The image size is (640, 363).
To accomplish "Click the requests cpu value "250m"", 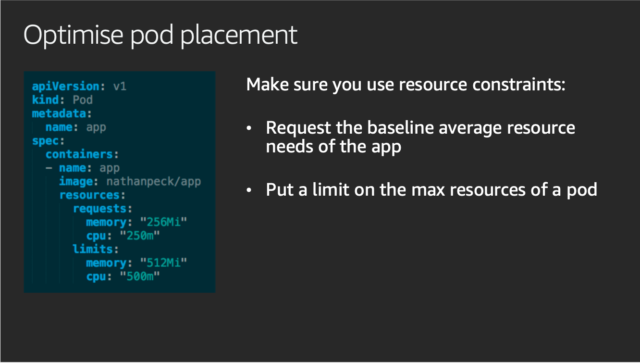I will (x=140, y=236).
